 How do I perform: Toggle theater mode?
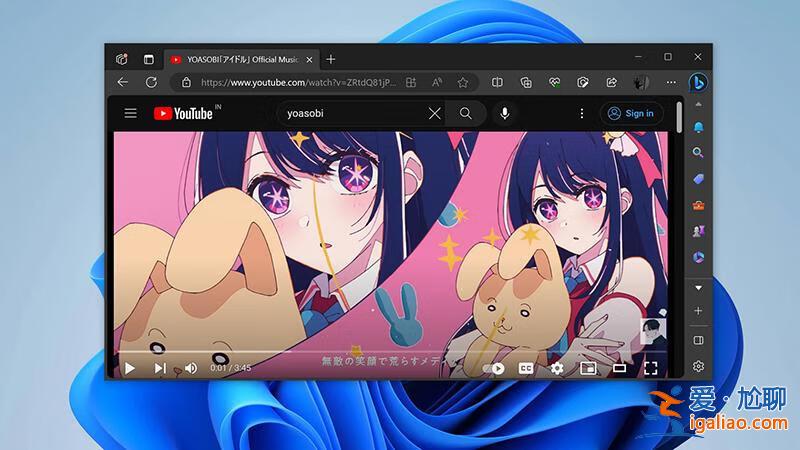[619, 368]
